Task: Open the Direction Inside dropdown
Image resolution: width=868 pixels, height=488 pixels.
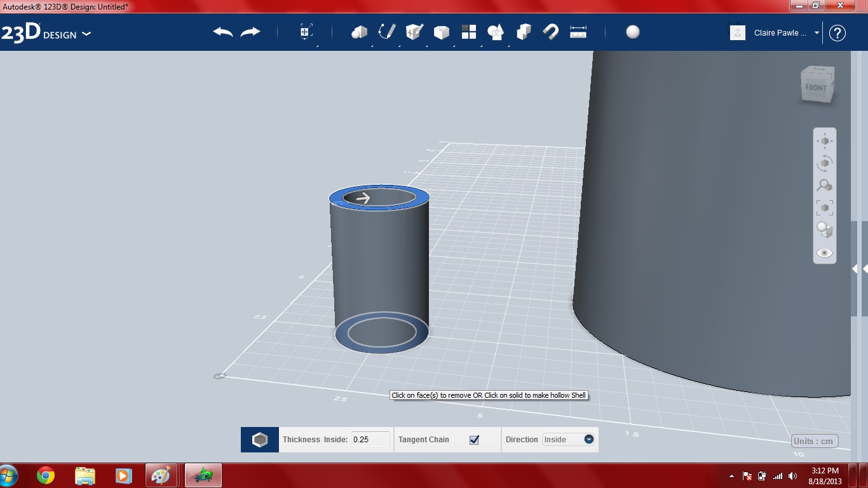Action: click(x=569, y=439)
